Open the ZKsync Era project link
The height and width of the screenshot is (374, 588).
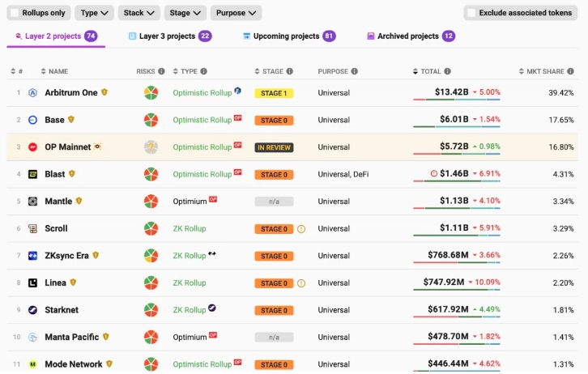(x=66, y=256)
